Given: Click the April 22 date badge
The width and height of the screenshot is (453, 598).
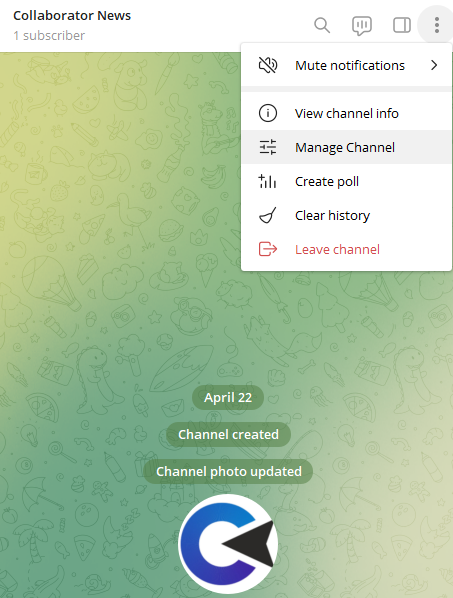Looking at the screenshot, I should click(x=228, y=397).
